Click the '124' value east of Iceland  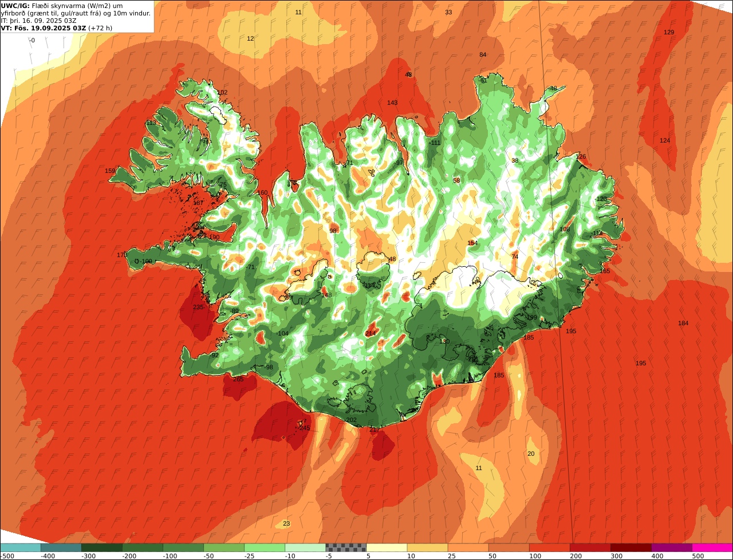(665, 141)
